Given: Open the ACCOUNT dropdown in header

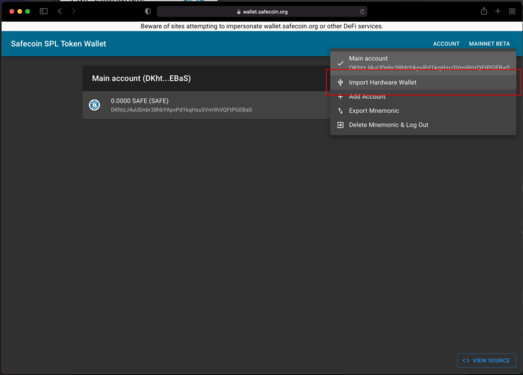Looking at the screenshot, I should click(x=446, y=44).
